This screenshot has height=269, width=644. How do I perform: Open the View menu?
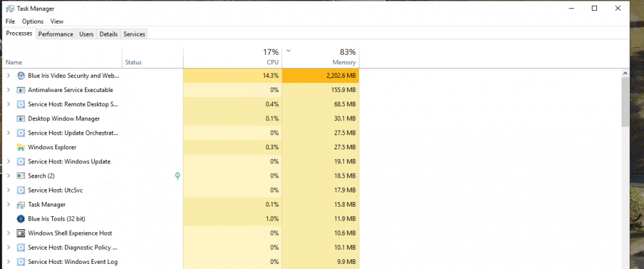pos(57,21)
